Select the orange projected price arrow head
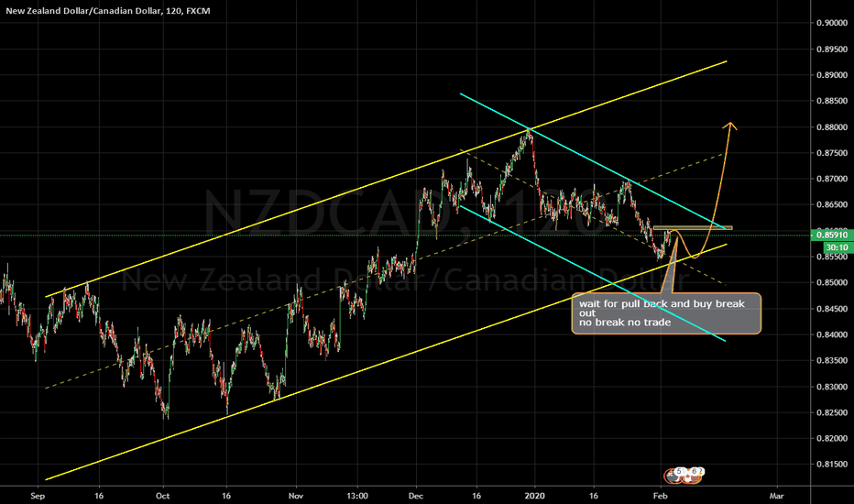 pos(729,126)
